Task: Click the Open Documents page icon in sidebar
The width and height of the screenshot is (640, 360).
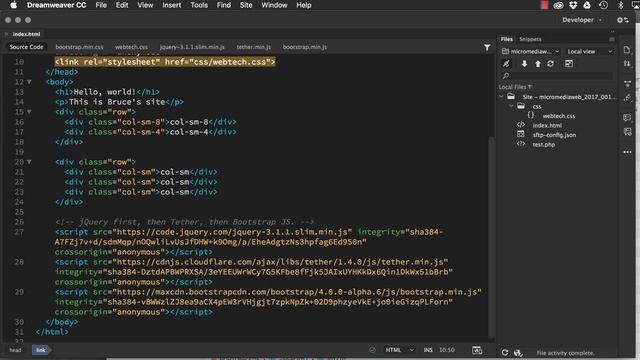Action: click(627, 50)
